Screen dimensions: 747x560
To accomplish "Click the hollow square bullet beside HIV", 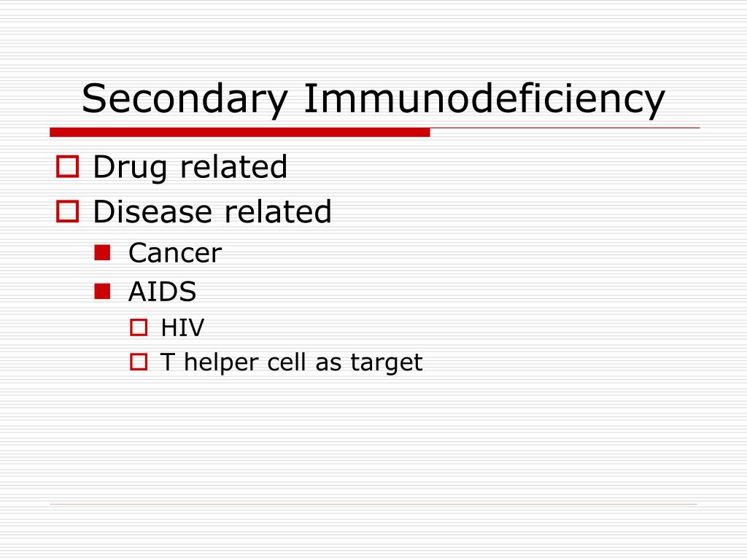I will (139, 327).
